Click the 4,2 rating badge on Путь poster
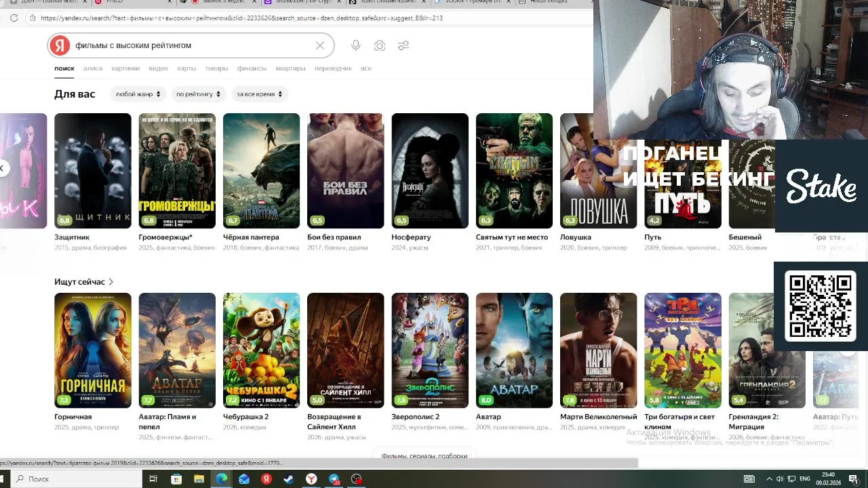 tap(654, 221)
